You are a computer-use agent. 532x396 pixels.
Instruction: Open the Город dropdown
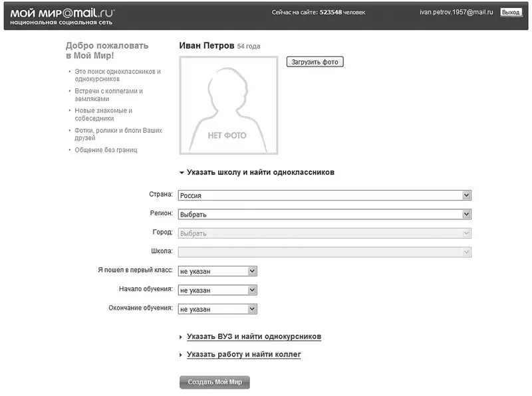coord(325,233)
